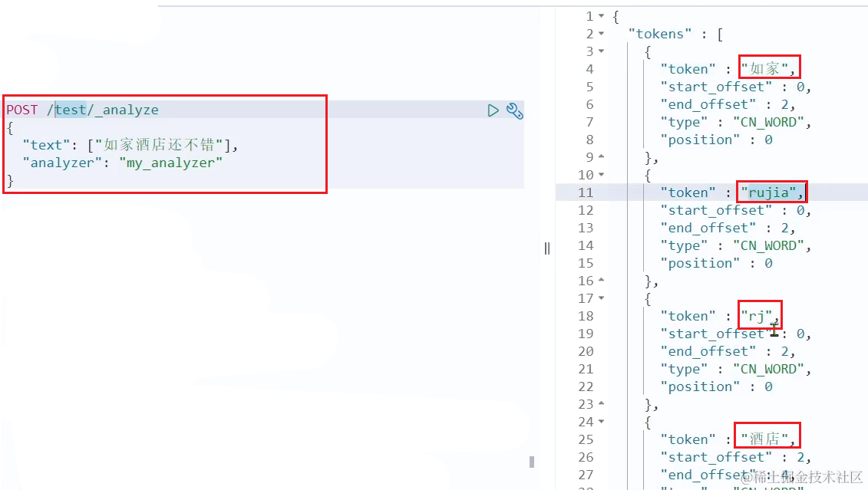Image resolution: width=868 pixels, height=490 pixels.
Task: Click "position" on line 22
Action: (x=700, y=386)
